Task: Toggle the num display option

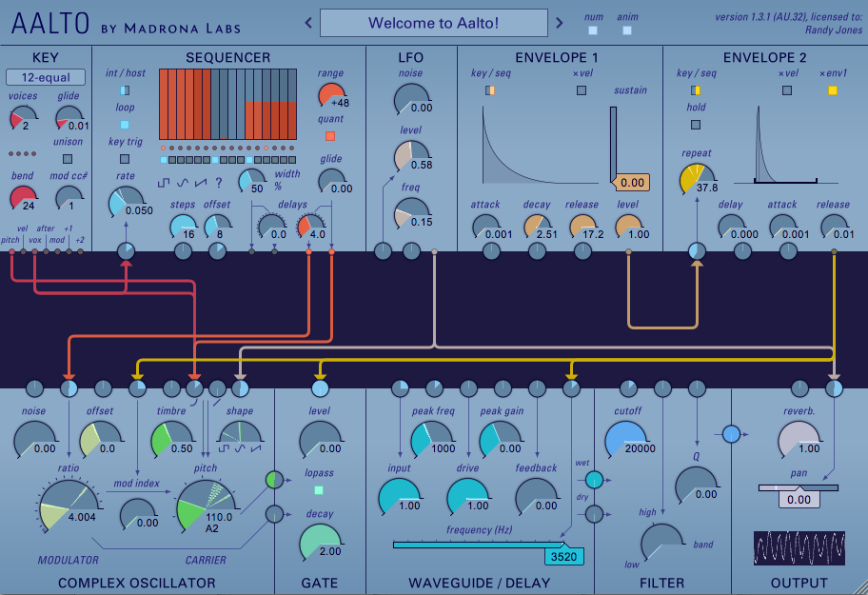Action: 593,30
